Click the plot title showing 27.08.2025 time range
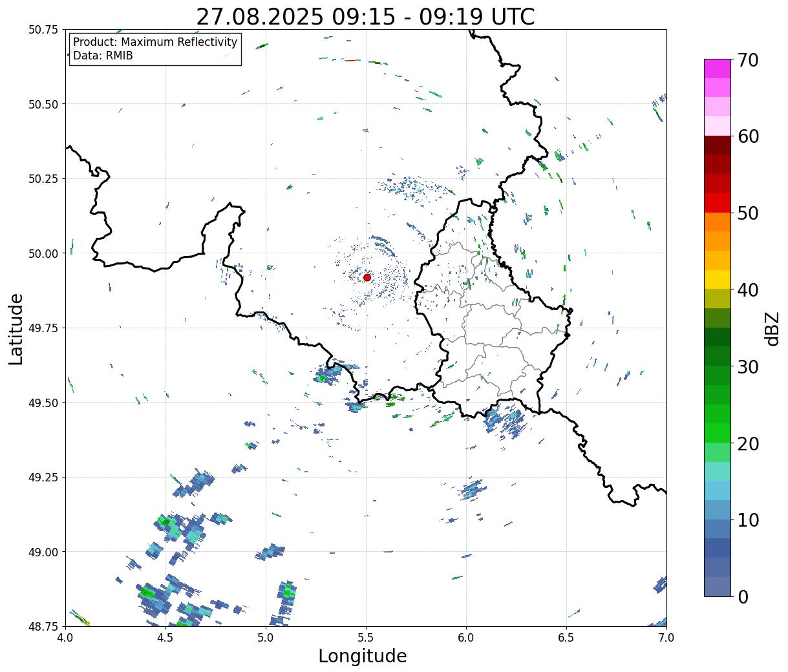This screenshot has width=788, height=672. pyautogui.click(x=365, y=17)
